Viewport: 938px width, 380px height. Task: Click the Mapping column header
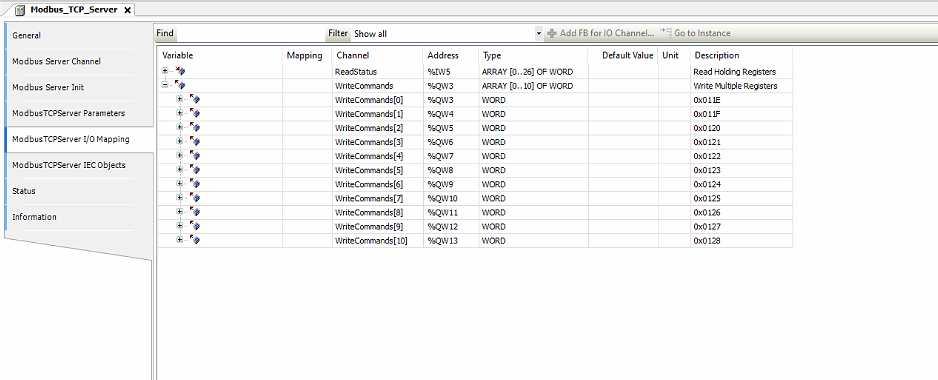(307, 55)
